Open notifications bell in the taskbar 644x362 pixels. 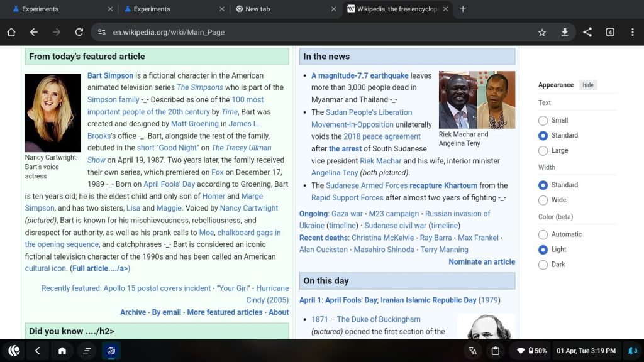[x=631, y=351]
